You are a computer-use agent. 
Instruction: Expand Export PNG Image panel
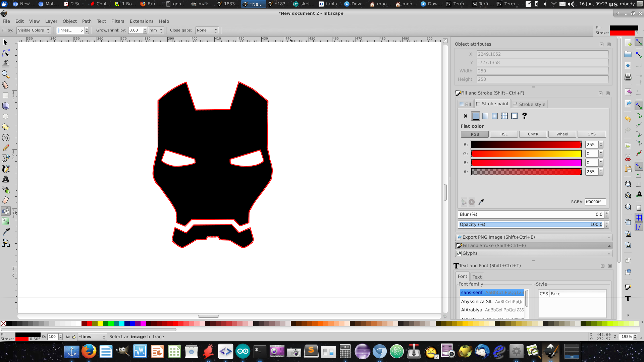[533, 237]
